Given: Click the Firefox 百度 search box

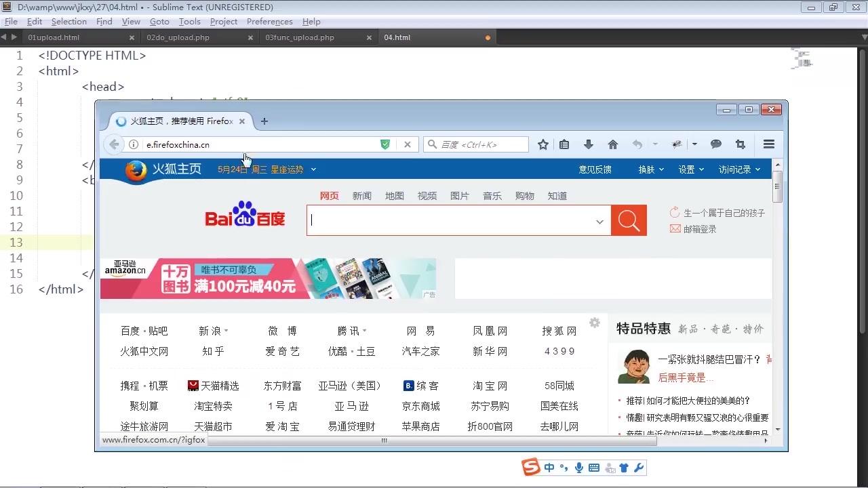Looking at the screenshot, I should pos(475,144).
